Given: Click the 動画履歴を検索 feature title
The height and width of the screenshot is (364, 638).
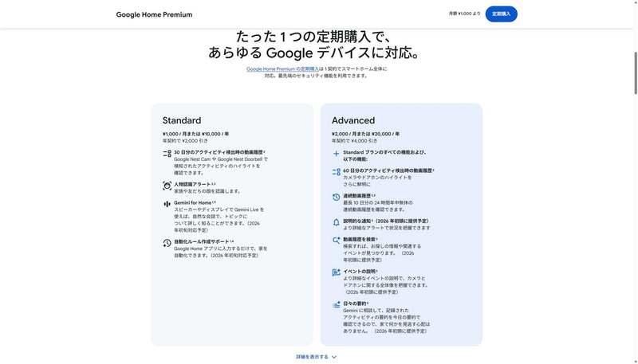Looking at the screenshot, I should (360, 239).
